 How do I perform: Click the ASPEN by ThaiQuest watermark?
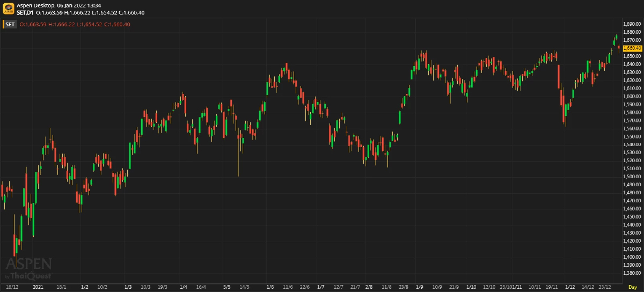click(x=28, y=268)
